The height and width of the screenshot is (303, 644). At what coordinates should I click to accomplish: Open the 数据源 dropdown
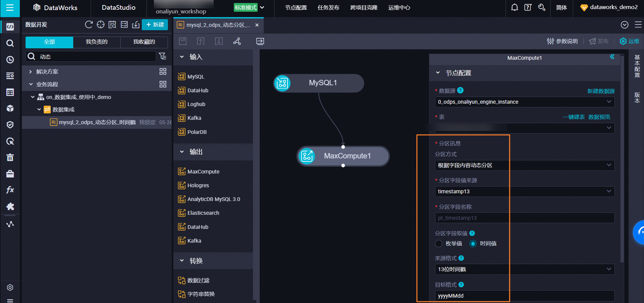(x=525, y=102)
